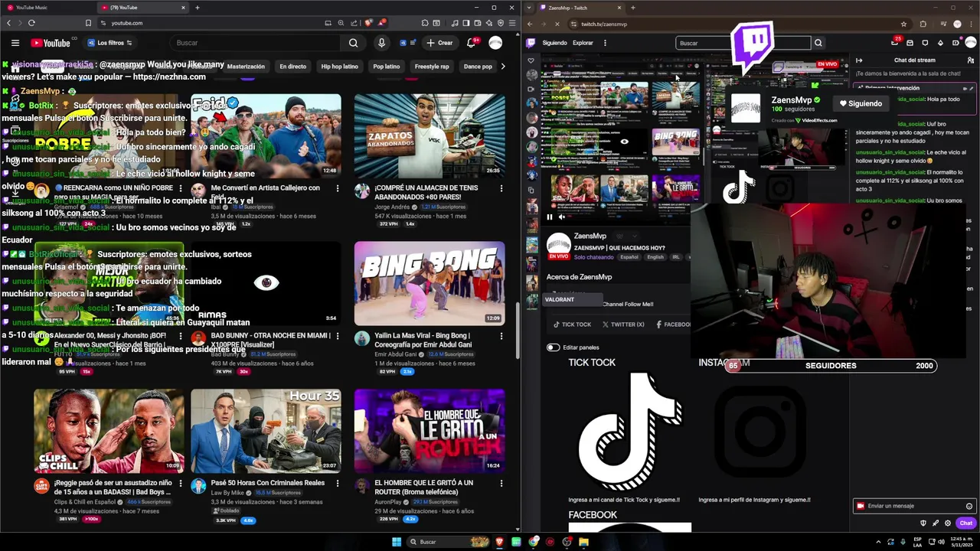Open options menu for El hombre que le gritó video
The image size is (980, 551).
click(x=501, y=484)
